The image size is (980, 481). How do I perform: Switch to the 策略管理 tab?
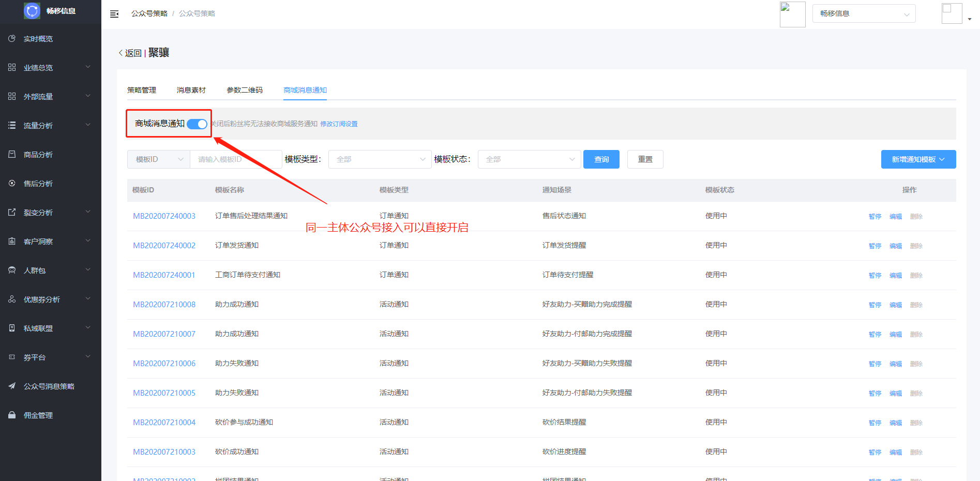click(142, 90)
